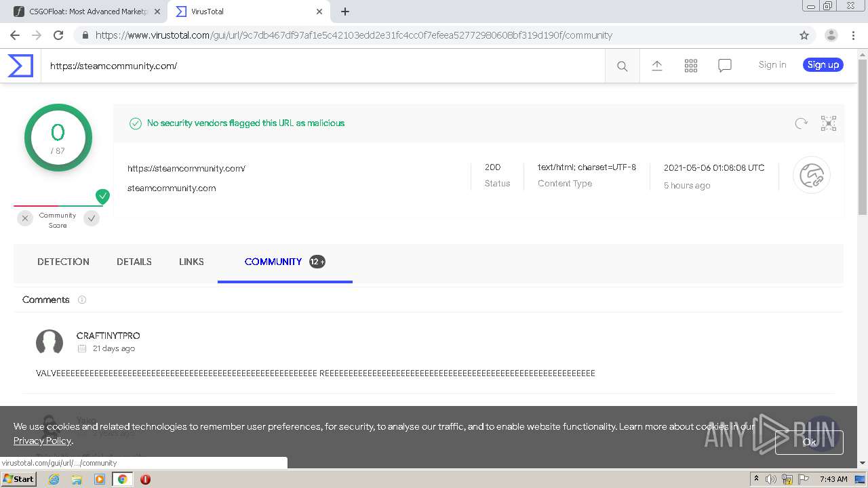Click the 12+ community count badge

point(317,262)
